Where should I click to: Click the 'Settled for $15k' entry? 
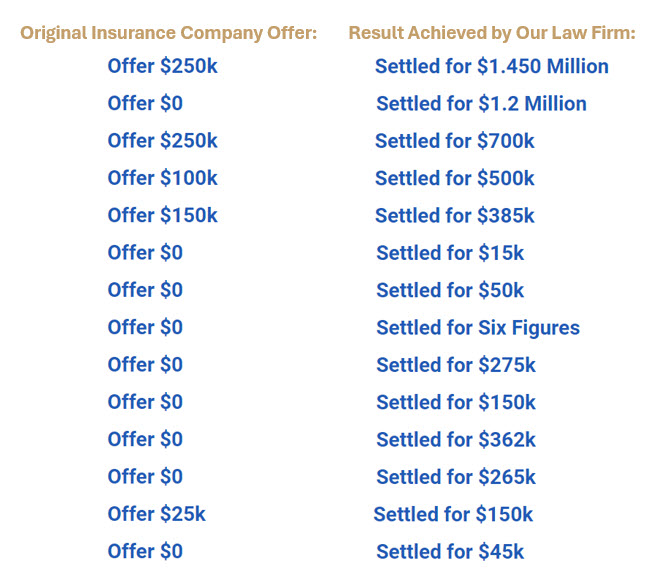450,253
